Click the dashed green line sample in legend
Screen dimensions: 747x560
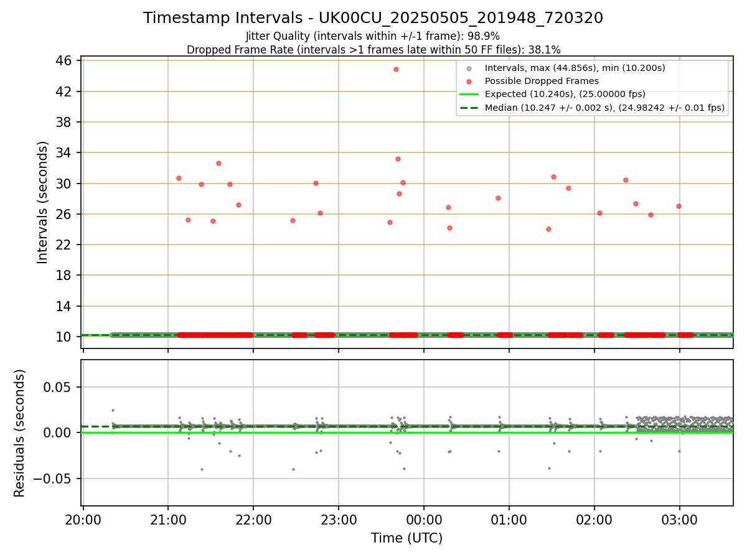click(469, 108)
